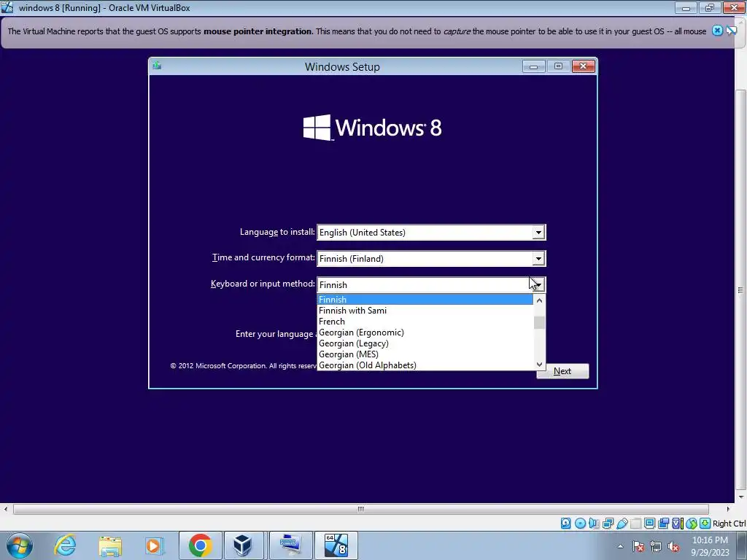Select Georgian (Old Alphabets) entry

click(x=425, y=365)
